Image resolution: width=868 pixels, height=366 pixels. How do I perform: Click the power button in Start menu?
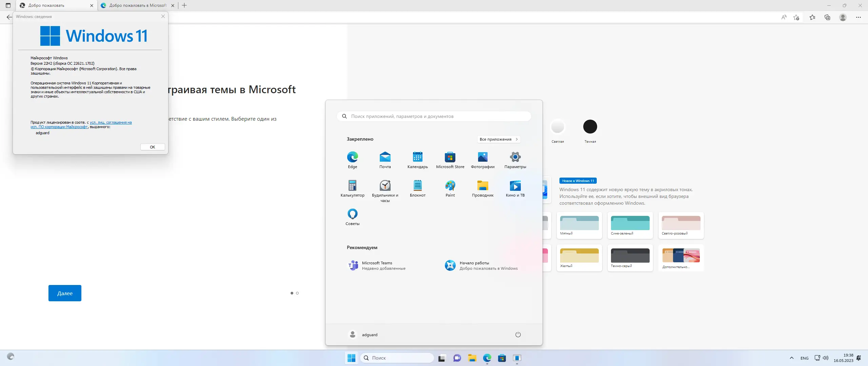click(518, 334)
